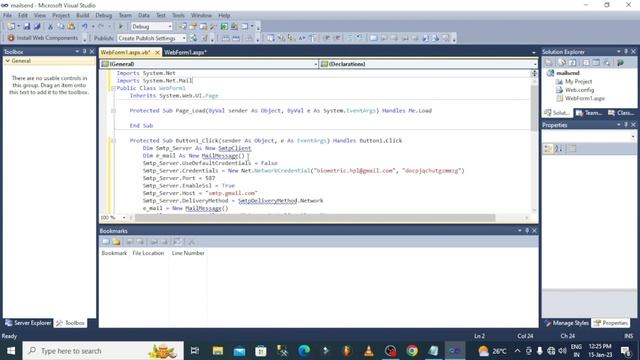This screenshot has width=640, height=360.
Task: Save the current file with the single-floppy Save icon
Action: tap(27, 27)
